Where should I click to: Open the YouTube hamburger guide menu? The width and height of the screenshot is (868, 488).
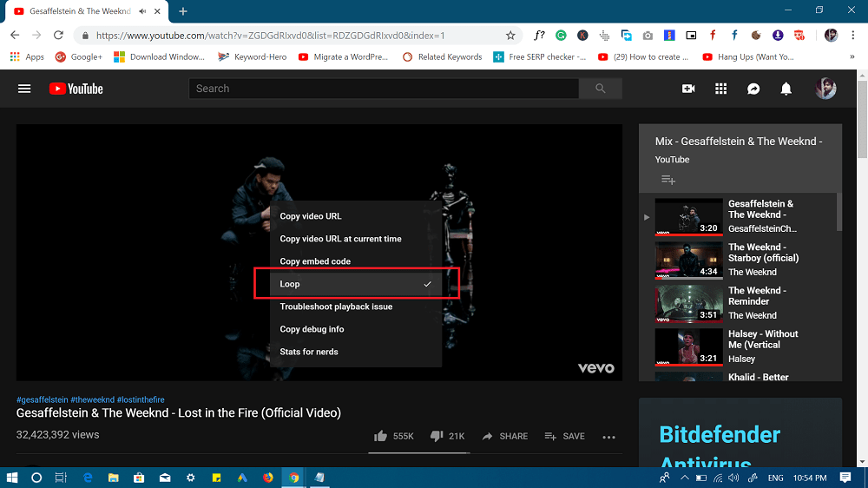(x=24, y=89)
